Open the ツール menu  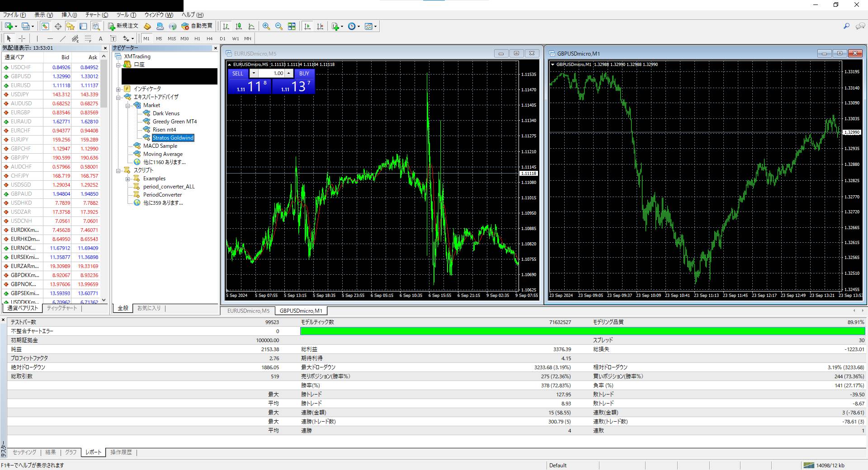coord(126,15)
